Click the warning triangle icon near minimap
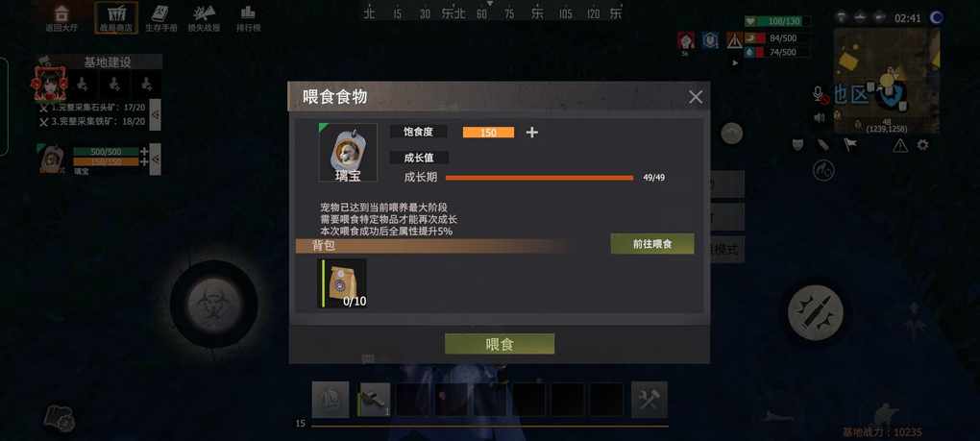980x441 pixels. 900,145
